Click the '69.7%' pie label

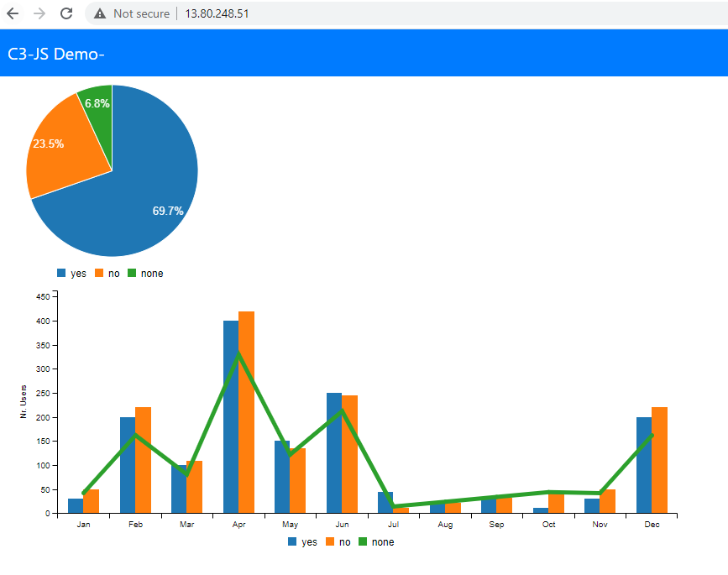(168, 212)
